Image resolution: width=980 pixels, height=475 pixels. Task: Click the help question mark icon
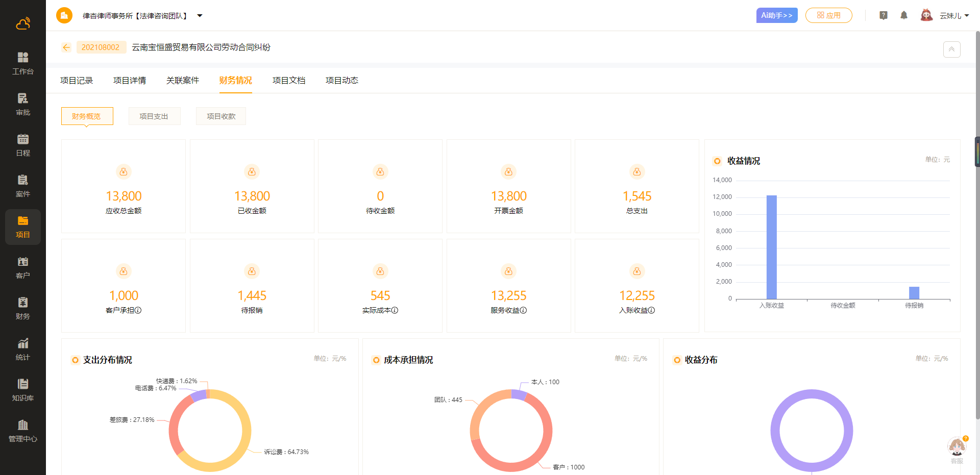click(884, 15)
